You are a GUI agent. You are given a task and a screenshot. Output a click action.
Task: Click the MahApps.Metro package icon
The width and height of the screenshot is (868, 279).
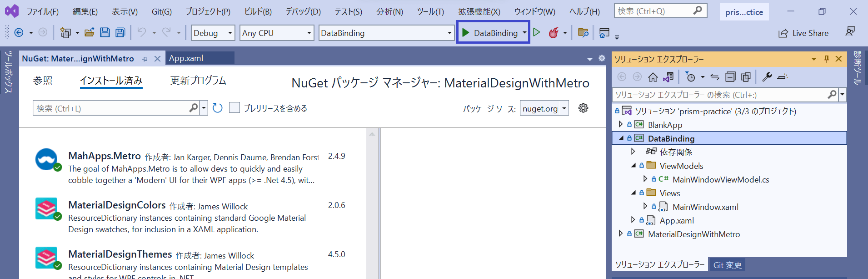coord(46,159)
